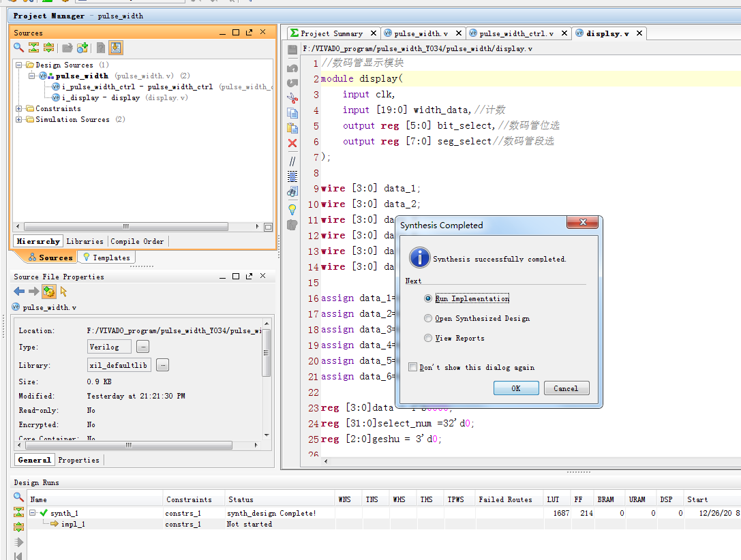This screenshot has width=741, height=560.
Task: Click Collapse All icon in Sources toolbar
Action: click(33, 48)
